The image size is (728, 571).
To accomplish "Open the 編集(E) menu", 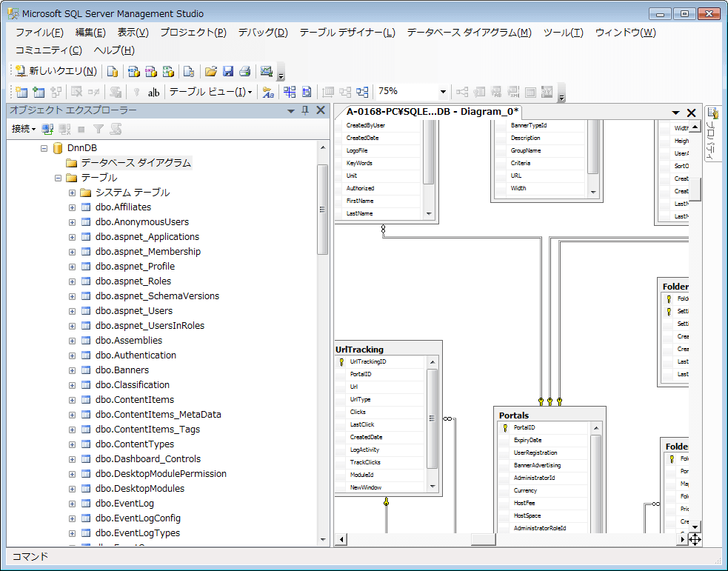I will tap(90, 33).
